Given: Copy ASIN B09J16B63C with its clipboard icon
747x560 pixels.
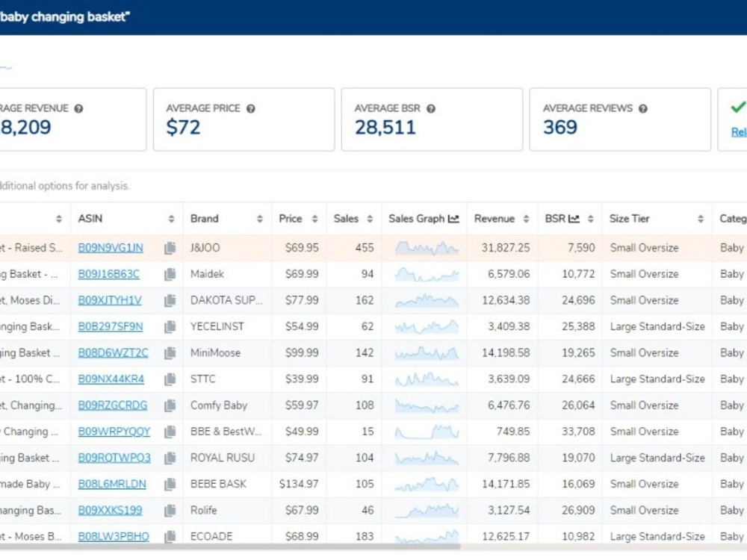Looking at the screenshot, I should point(170,274).
